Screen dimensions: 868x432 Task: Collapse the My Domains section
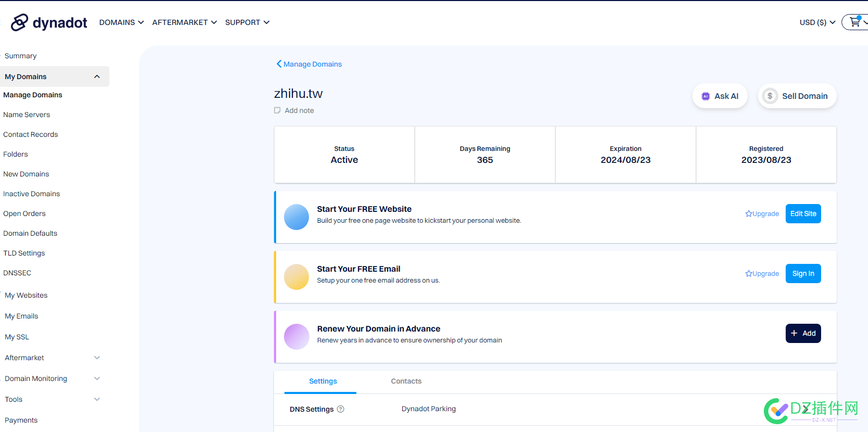click(x=97, y=77)
